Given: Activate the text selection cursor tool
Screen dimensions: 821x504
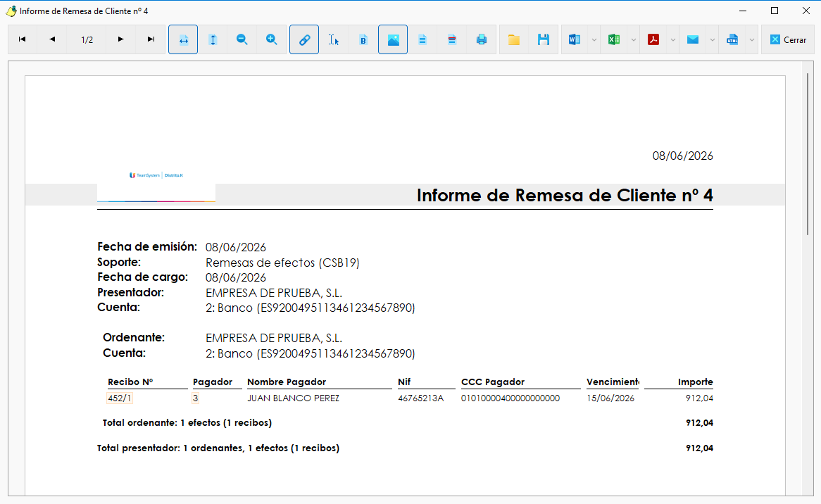Looking at the screenshot, I should 334,39.
